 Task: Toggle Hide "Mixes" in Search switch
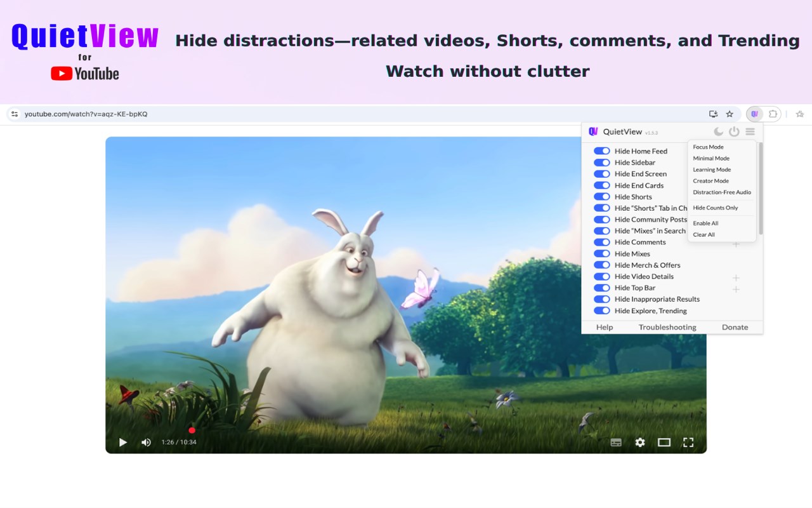(601, 231)
